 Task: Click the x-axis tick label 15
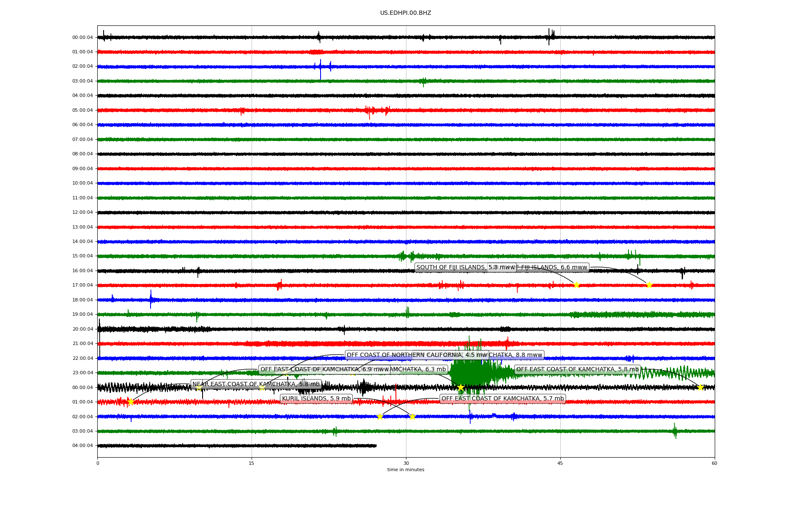click(x=252, y=463)
